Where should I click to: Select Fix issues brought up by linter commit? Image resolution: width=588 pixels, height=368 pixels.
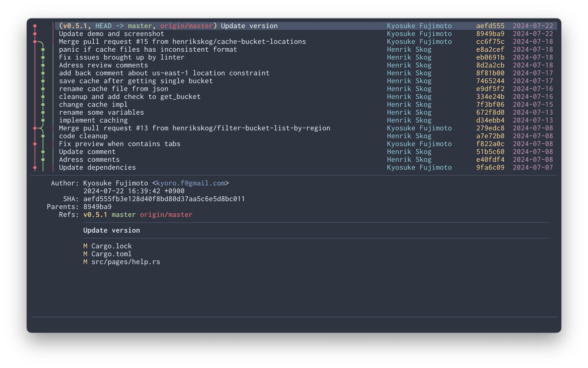pyautogui.click(x=122, y=57)
